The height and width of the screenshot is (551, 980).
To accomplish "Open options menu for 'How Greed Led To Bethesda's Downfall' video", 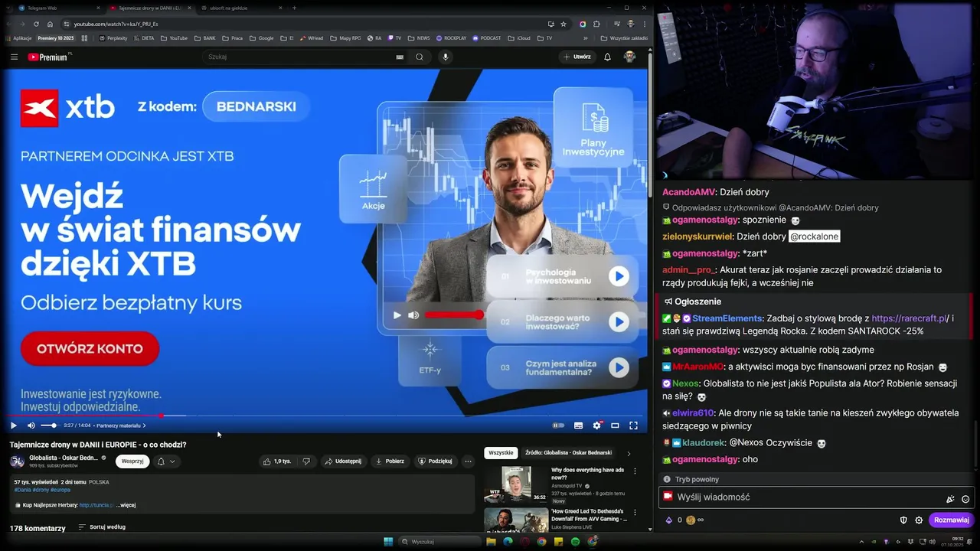I will (x=635, y=513).
